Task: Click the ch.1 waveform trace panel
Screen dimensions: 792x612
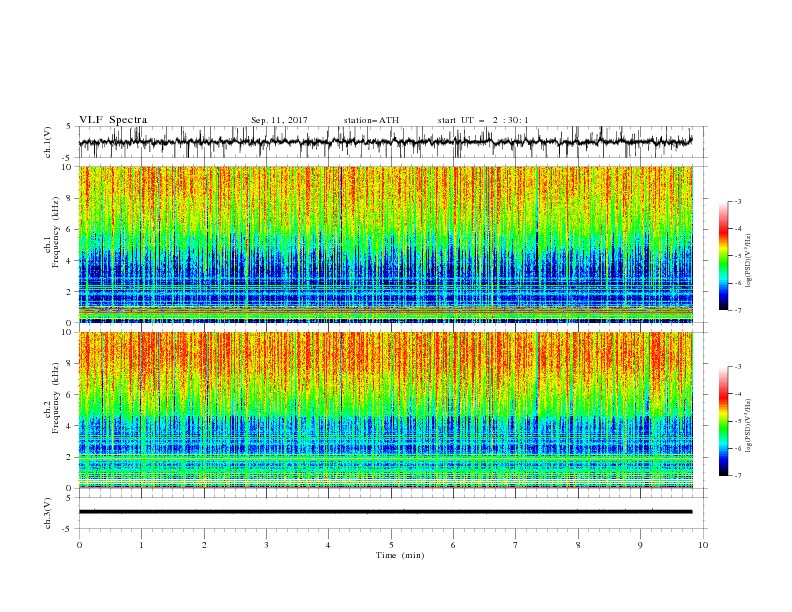Action: 392,142
